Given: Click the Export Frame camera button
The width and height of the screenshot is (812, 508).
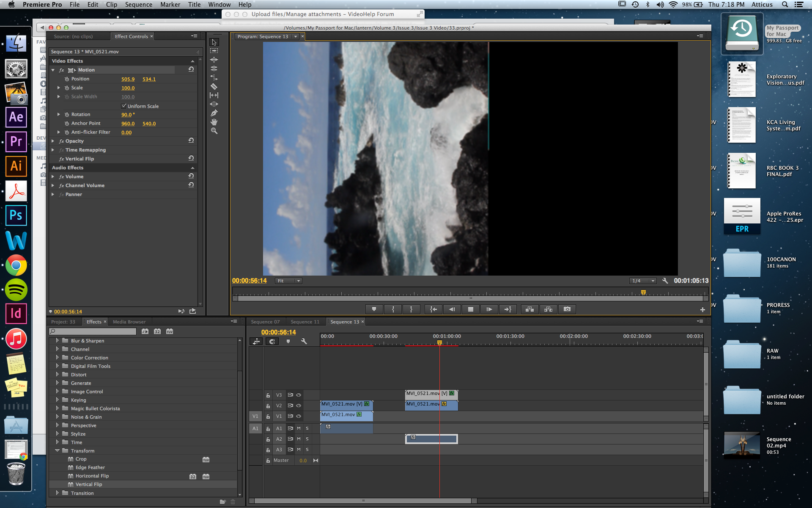Looking at the screenshot, I should click(x=567, y=309).
